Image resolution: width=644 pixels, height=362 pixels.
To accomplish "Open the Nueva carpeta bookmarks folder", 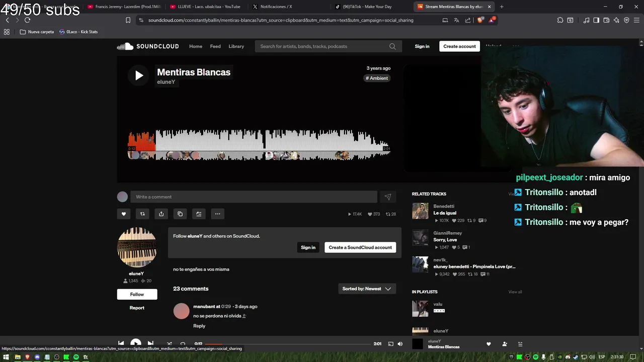I will coord(37,32).
